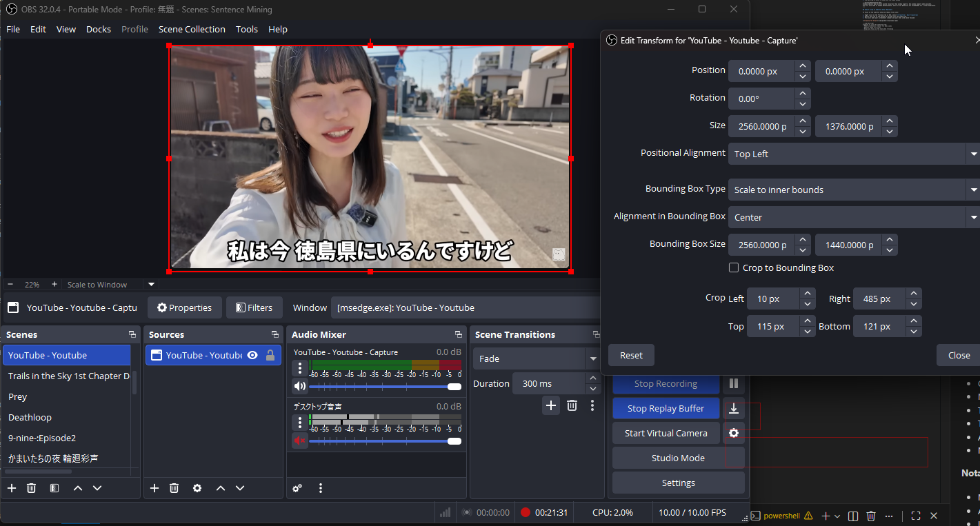Open the Docks menu

click(x=98, y=29)
